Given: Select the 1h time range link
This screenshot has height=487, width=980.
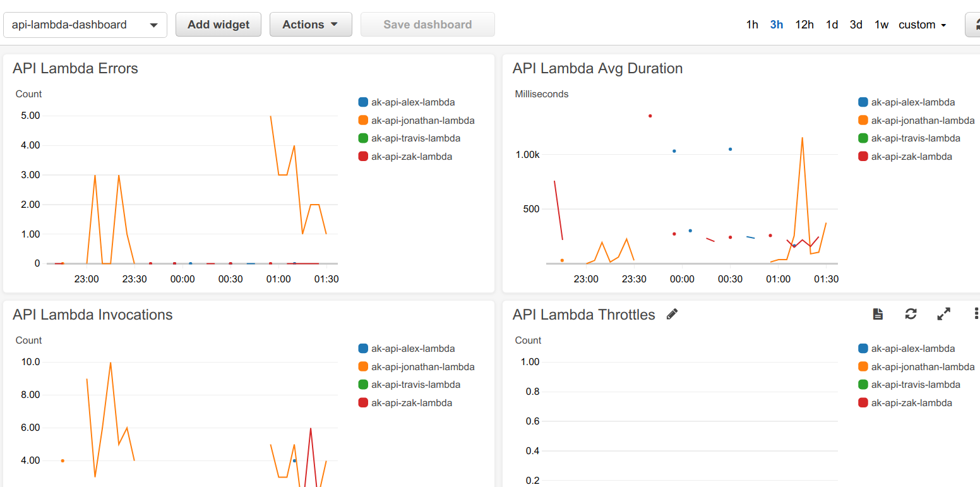Looking at the screenshot, I should coord(752,24).
